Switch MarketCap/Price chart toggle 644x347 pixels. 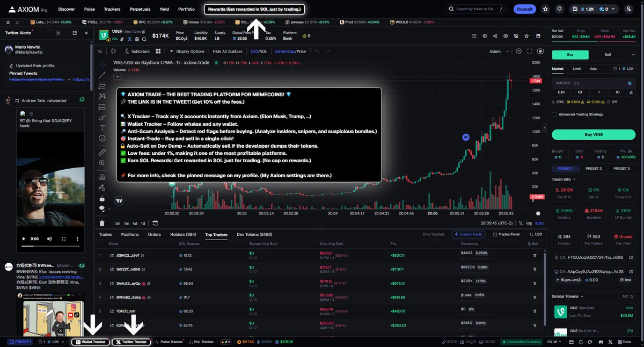(290, 52)
